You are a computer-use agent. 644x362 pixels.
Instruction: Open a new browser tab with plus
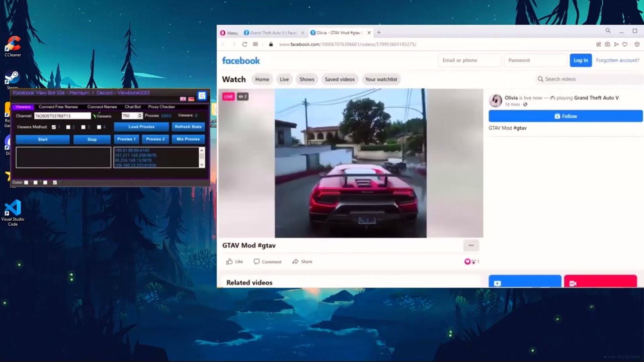click(379, 33)
